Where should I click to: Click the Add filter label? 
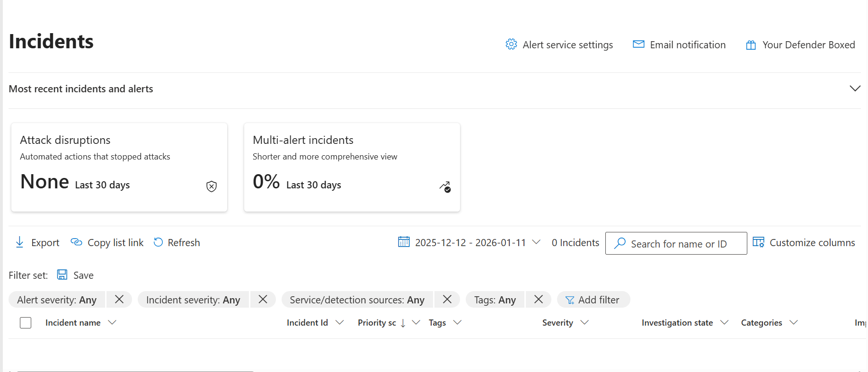tap(599, 300)
